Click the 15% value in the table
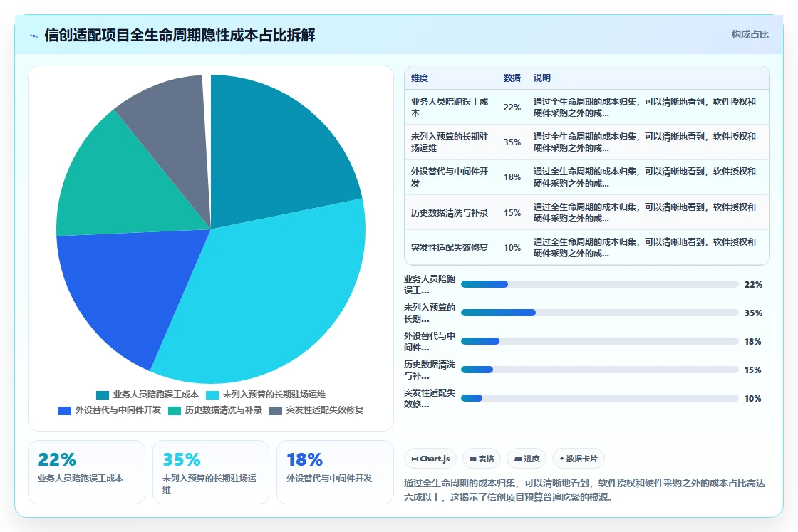 click(x=512, y=213)
